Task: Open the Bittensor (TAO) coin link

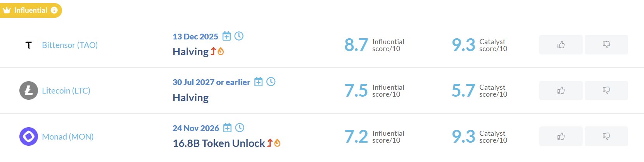Action: 70,45
